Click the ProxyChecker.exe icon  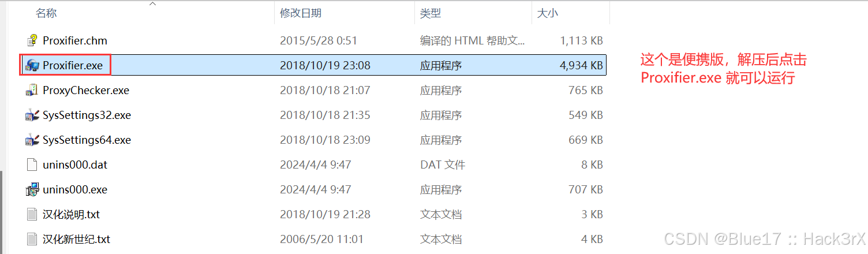click(x=32, y=90)
